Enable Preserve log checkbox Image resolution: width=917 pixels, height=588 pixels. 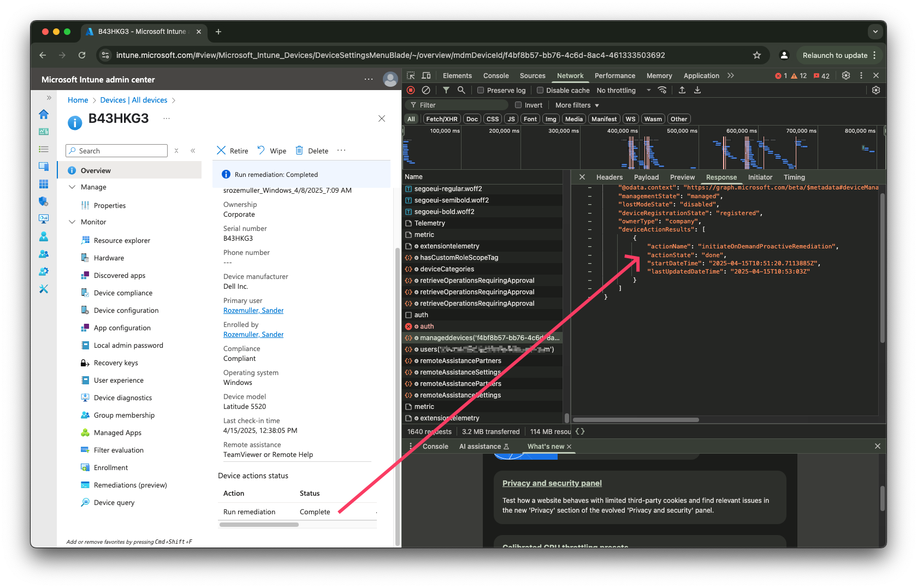click(481, 90)
